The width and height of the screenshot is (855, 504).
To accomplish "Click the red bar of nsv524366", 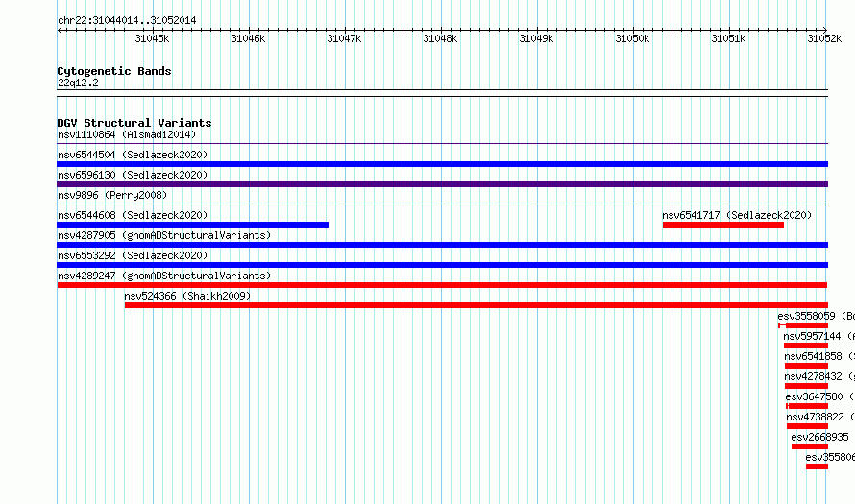I will pos(476,305).
